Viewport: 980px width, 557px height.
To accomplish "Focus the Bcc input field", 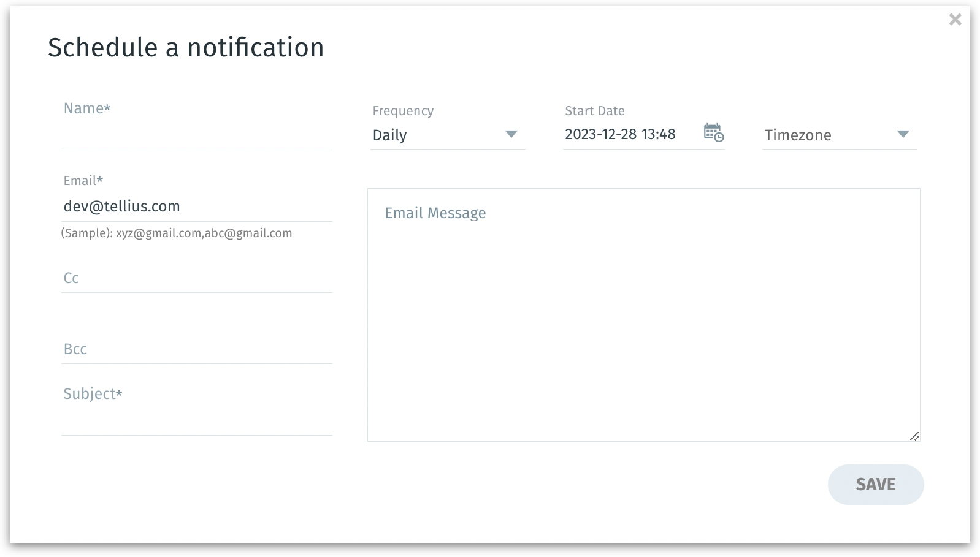I will [x=196, y=349].
